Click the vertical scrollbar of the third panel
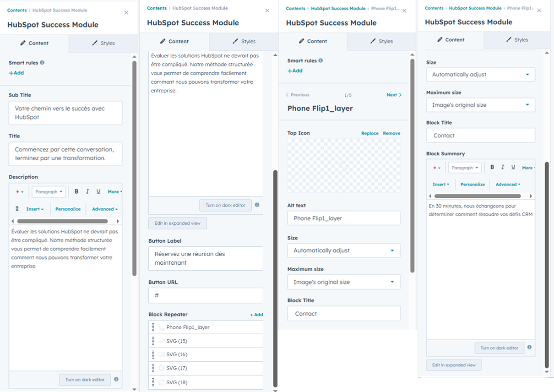The width and height of the screenshot is (554, 392). tap(413, 165)
